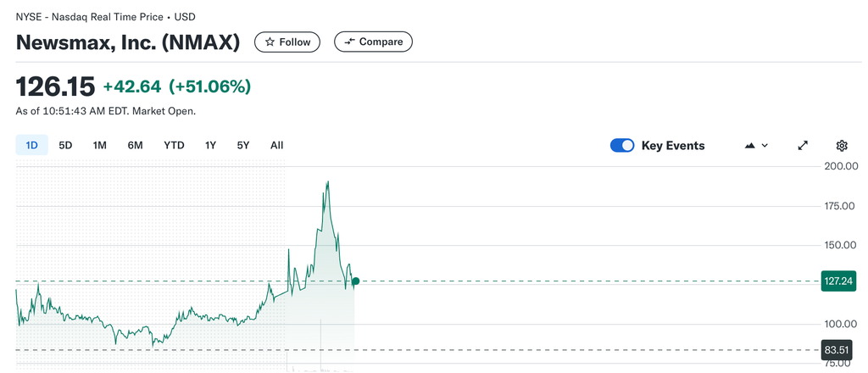Toggle the Key Events switch off
The height and width of the screenshot is (373, 868).
622,146
